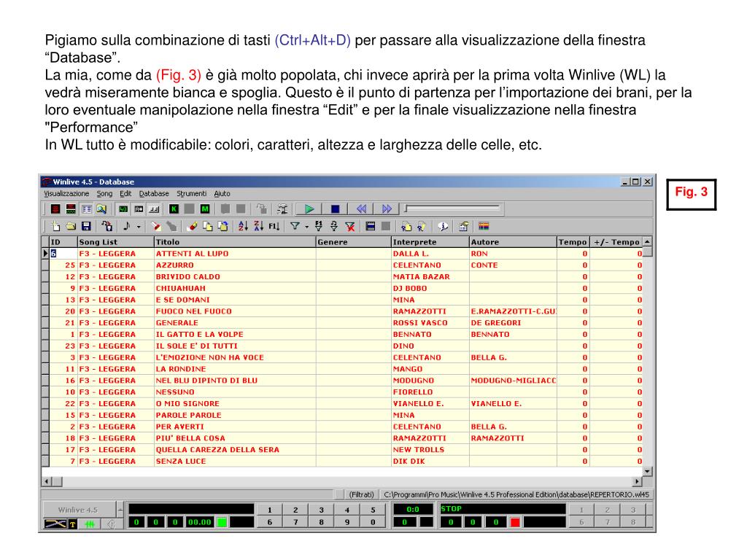The image size is (747, 560).
Task: Select title 'AZZURRO'
Action: pos(175,265)
